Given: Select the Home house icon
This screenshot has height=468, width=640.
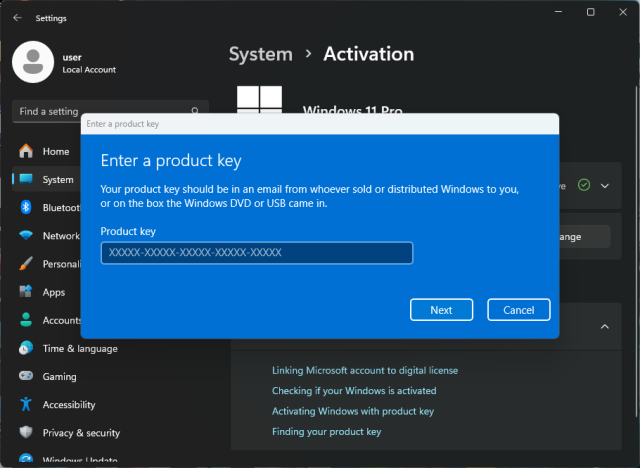Looking at the screenshot, I should (x=26, y=151).
